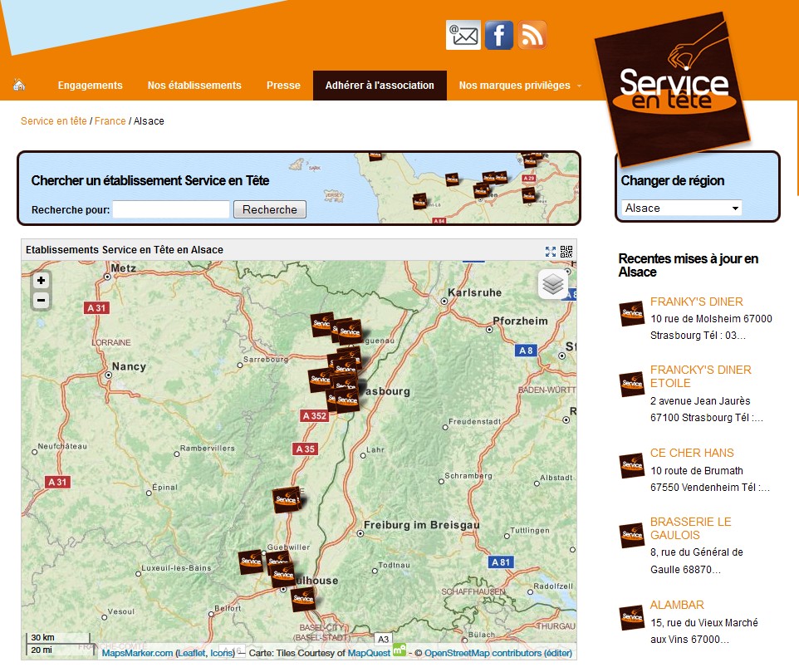799x672 pixels.
Task: Click the Ce Cher Hans listing thumbnail
Action: pyautogui.click(x=632, y=465)
